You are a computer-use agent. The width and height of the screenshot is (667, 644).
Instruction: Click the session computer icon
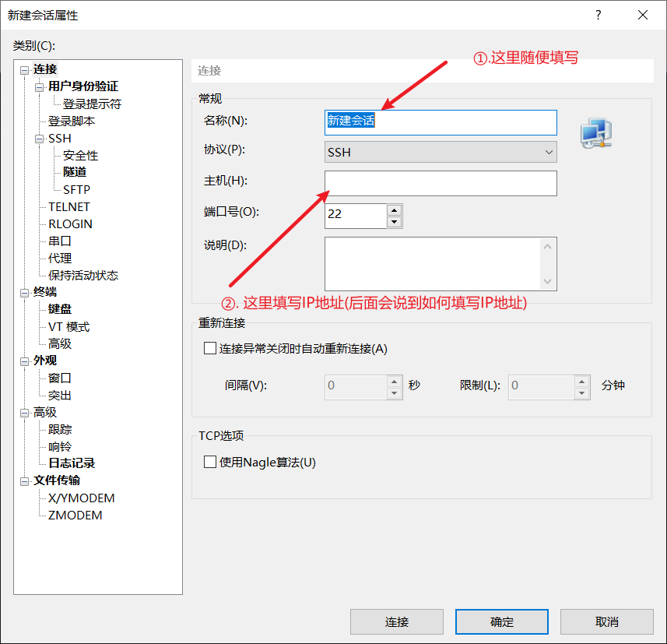[595, 132]
